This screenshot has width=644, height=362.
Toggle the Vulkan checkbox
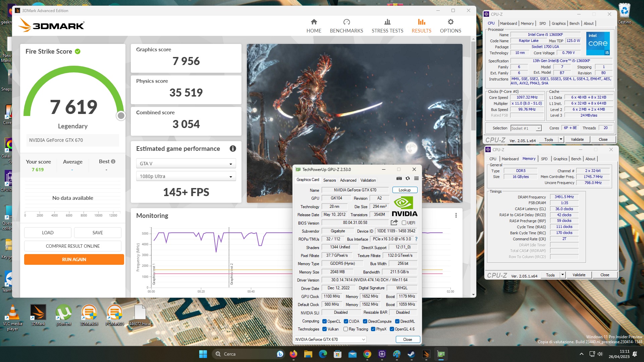[324, 329]
